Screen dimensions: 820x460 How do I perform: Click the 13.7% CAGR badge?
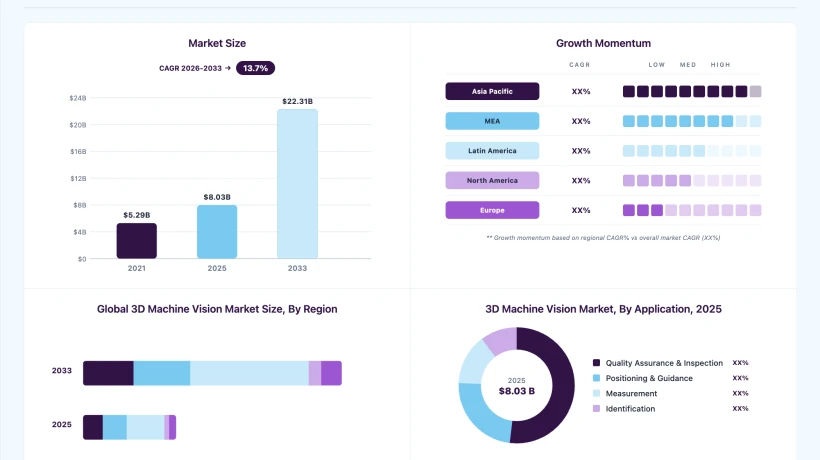click(x=255, y=68)
